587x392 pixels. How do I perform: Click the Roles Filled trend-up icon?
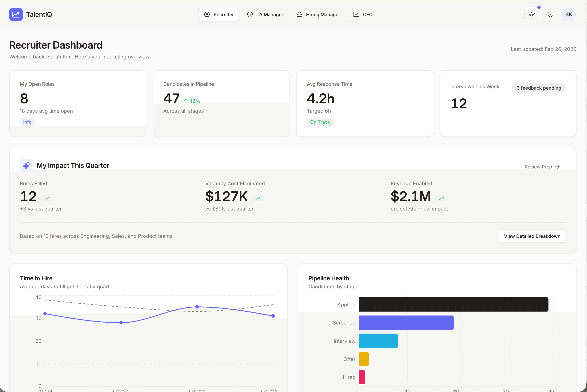[47, 198]
